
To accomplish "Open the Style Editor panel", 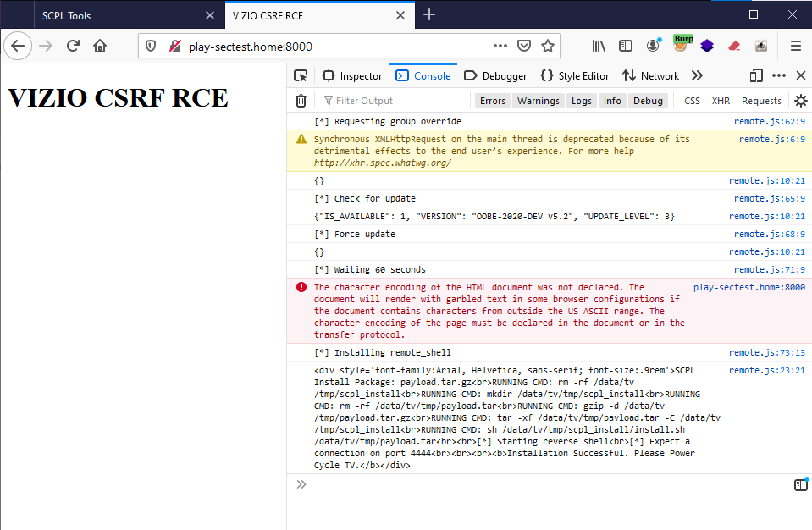I will point(574,76).
